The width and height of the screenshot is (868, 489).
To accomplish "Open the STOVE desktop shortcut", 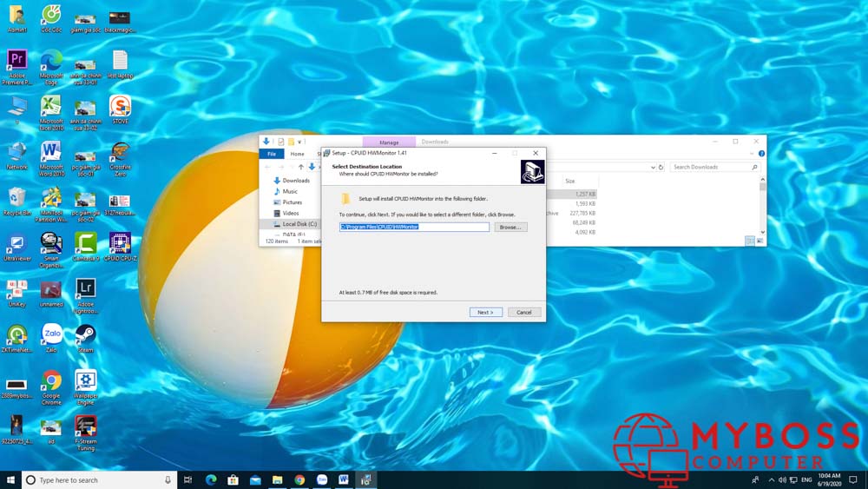I will point(120,109).
